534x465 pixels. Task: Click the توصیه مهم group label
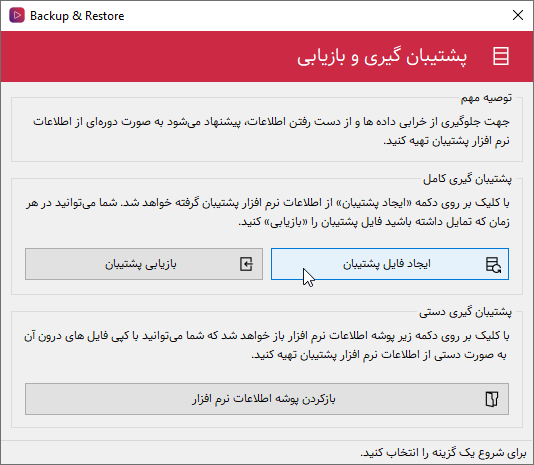click(486, 98)
